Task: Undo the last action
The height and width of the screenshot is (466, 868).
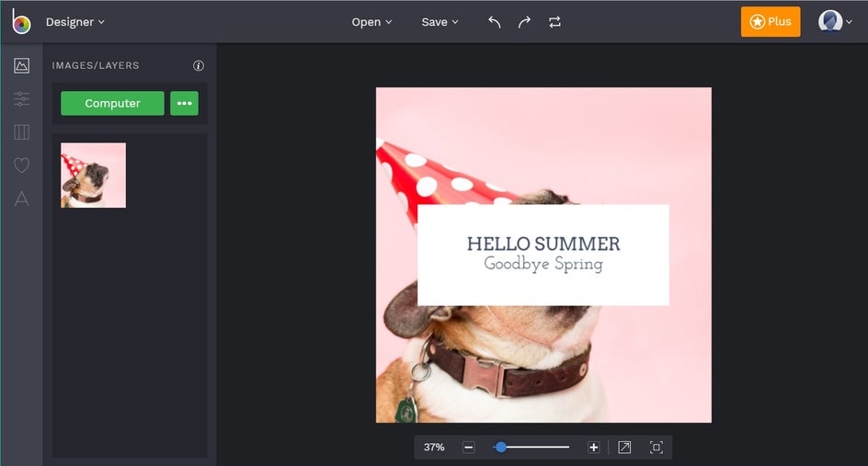Action: [495, 22]
